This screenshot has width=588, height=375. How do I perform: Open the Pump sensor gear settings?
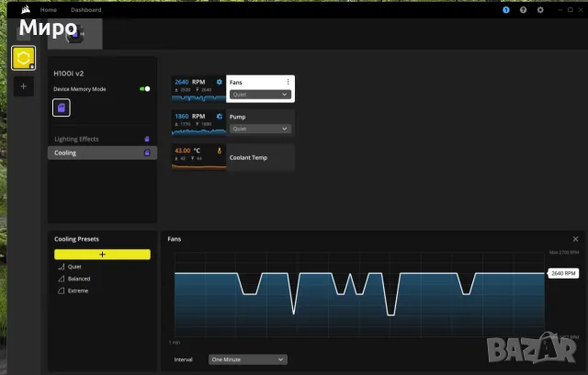219,116
